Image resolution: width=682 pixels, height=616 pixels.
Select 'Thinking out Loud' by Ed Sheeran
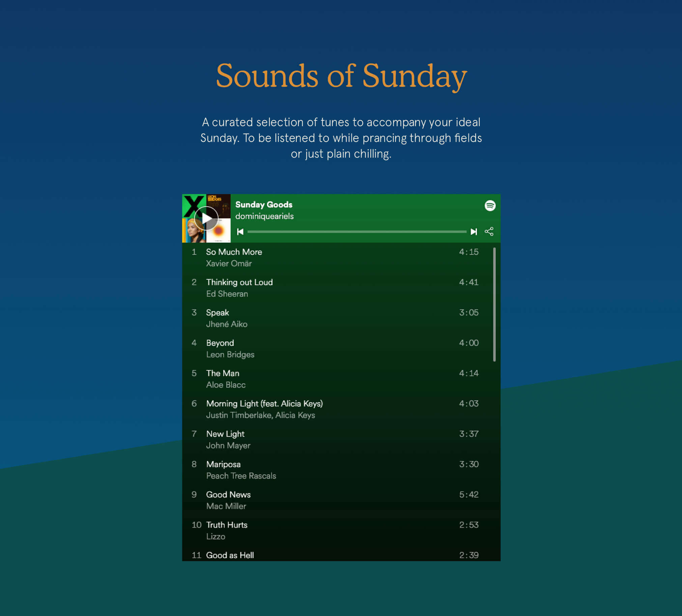click(239, 282)
